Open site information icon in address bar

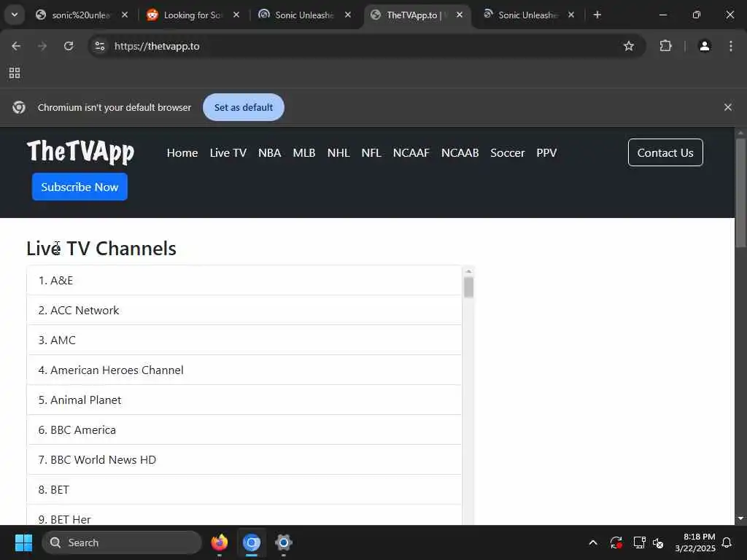click(x=100, y=46)
